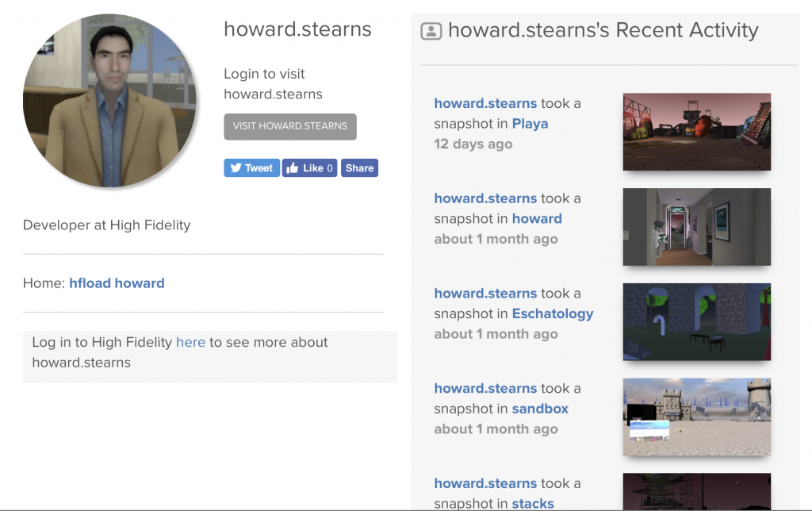
Task: View the Playa snapshot thumbnail
Action: tap(696, 132)
